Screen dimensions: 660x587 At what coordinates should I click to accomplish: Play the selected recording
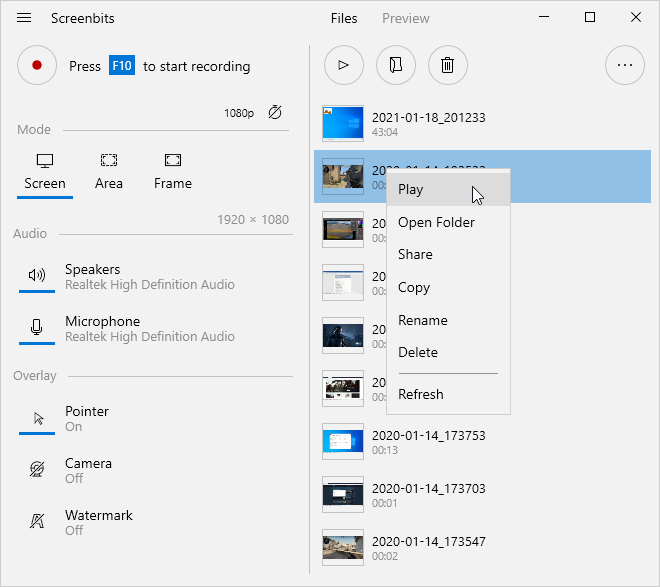pyautogui.click(x=344, y=65)
